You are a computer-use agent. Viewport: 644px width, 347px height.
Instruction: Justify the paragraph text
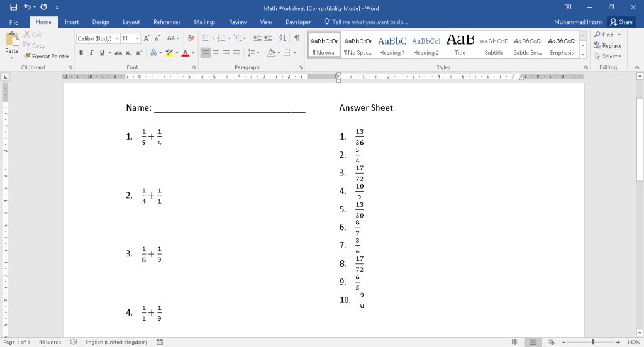point(236,53)
